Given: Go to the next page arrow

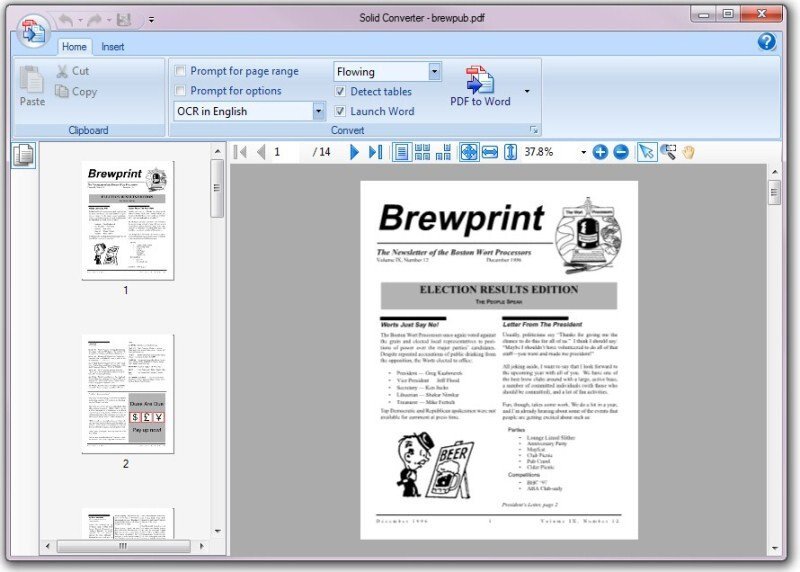Looking at the screenshot, I should pyautogui.click(x=354, y=152).
